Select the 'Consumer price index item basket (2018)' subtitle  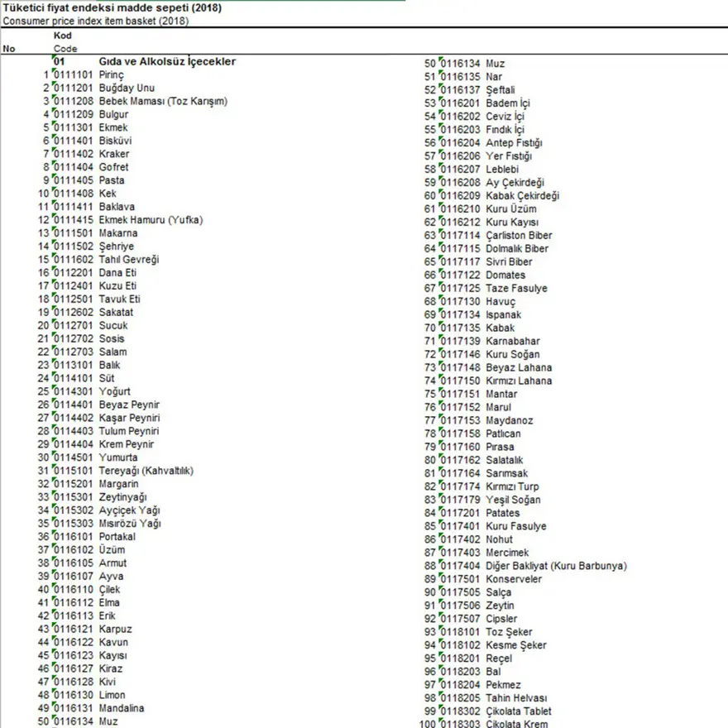pyautogui.click(x=95, y=21)
